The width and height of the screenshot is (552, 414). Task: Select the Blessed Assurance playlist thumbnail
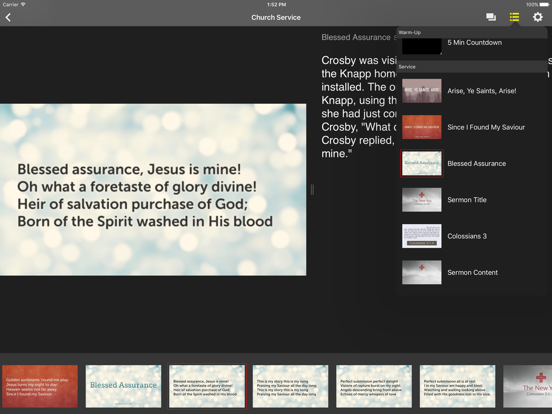(422, 163)
